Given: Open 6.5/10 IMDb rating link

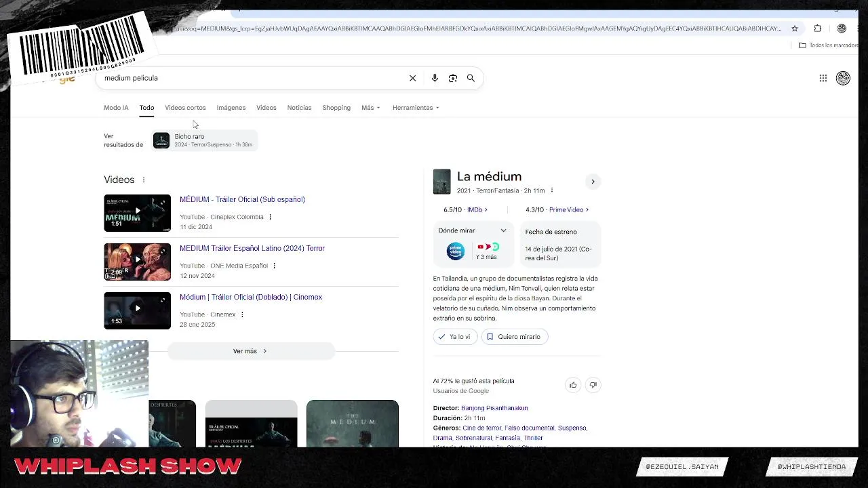Looking at the screenshot, I should tap(465, 210).
